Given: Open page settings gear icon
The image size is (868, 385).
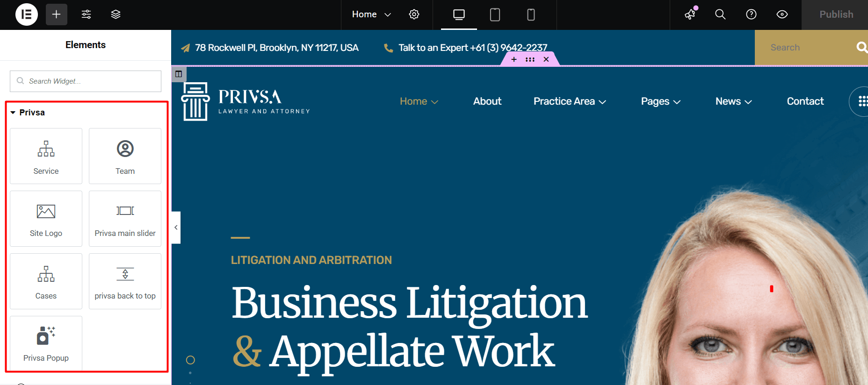Looking at the screenshot, I should [x=414, y=14].
